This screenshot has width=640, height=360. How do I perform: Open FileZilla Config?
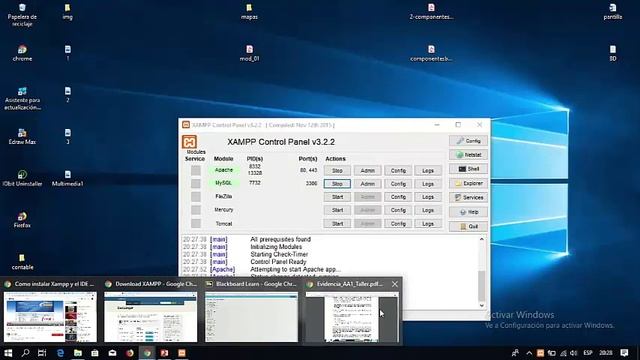pyautogui.click(x=398, y=197)
